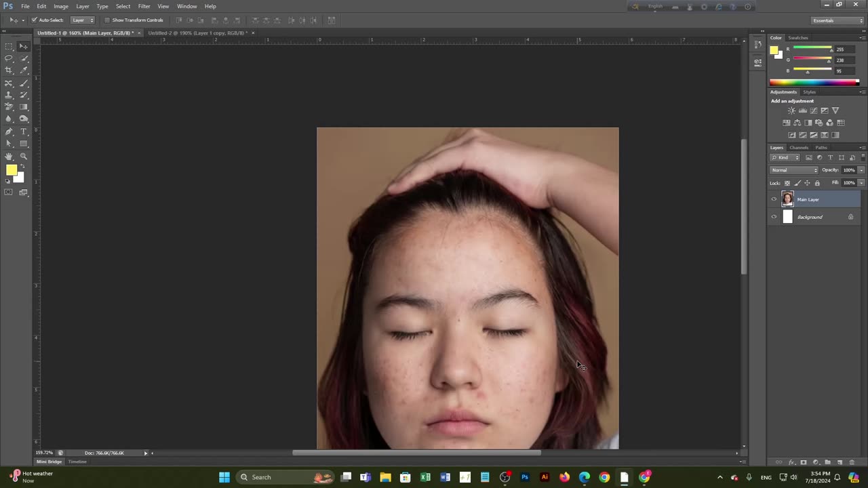Toggle lock all padlock
The width and height of the screenshot is (868, 488).
tap(817, 183)
